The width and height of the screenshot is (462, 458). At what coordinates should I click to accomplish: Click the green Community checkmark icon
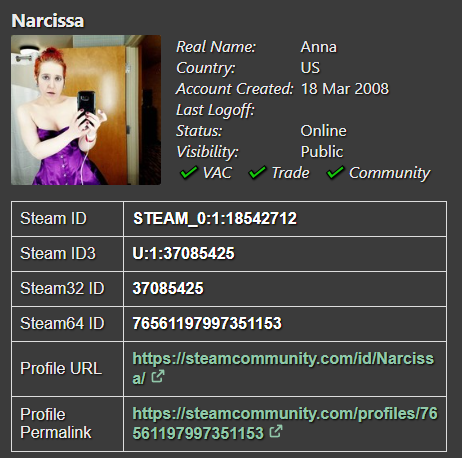pyautogui.click(x=335, y=172)
